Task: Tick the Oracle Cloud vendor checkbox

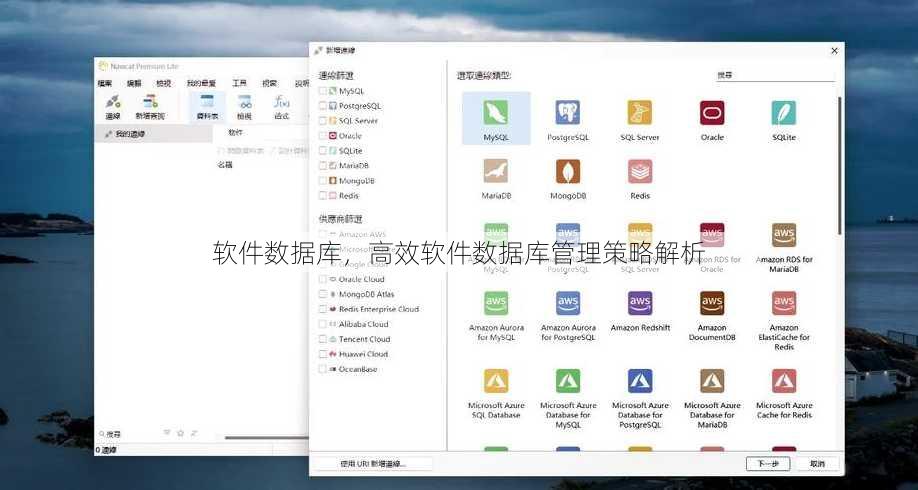Action: 323,279
